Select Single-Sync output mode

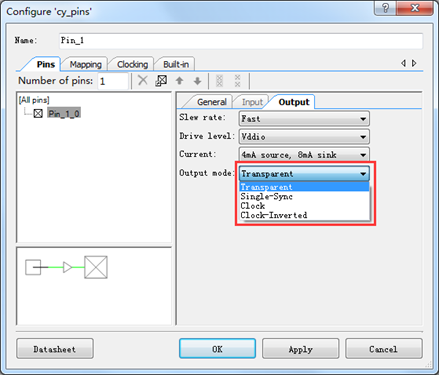pyautogui.click(x=304, y=196)
